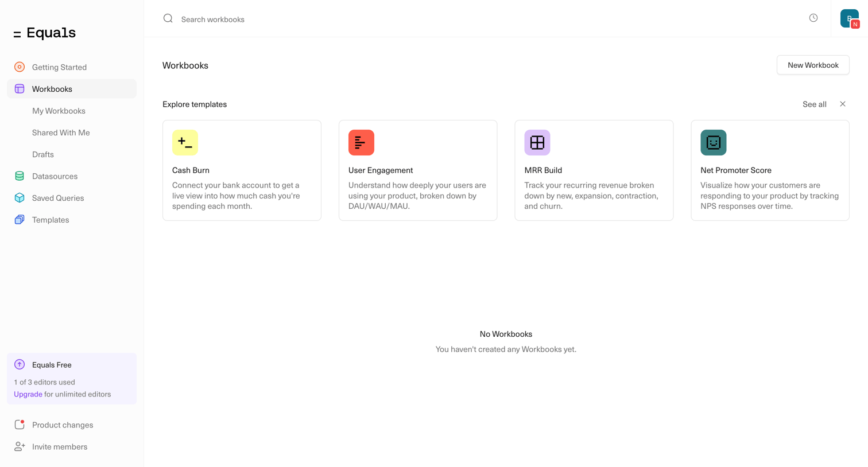This screenshot has height=467, width=868.
Task: Click the Equals logo
Action: [x=45, y=33]
